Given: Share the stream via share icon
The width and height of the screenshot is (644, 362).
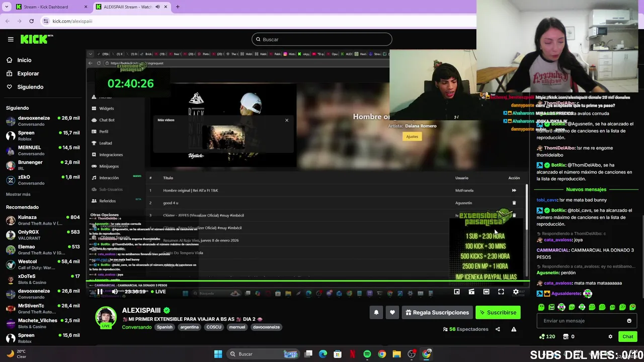Looking at the screenshot, I should [498, 329].
